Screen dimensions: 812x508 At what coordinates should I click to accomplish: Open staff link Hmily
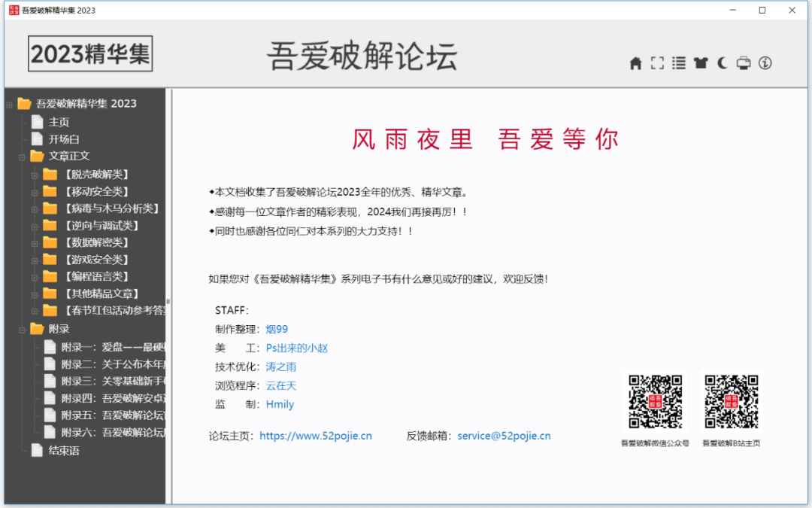[x=280, y=404]
